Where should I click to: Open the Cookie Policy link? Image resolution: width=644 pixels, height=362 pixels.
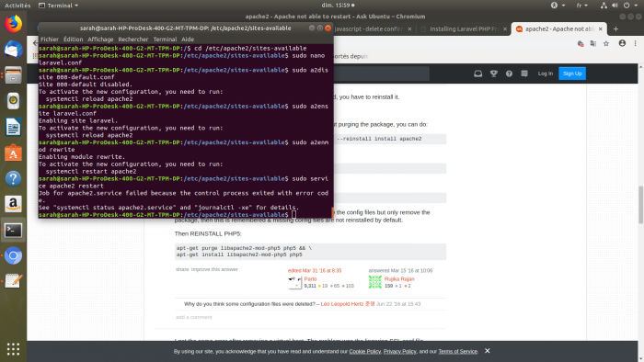pyautogui.click(x=364, y=351)
